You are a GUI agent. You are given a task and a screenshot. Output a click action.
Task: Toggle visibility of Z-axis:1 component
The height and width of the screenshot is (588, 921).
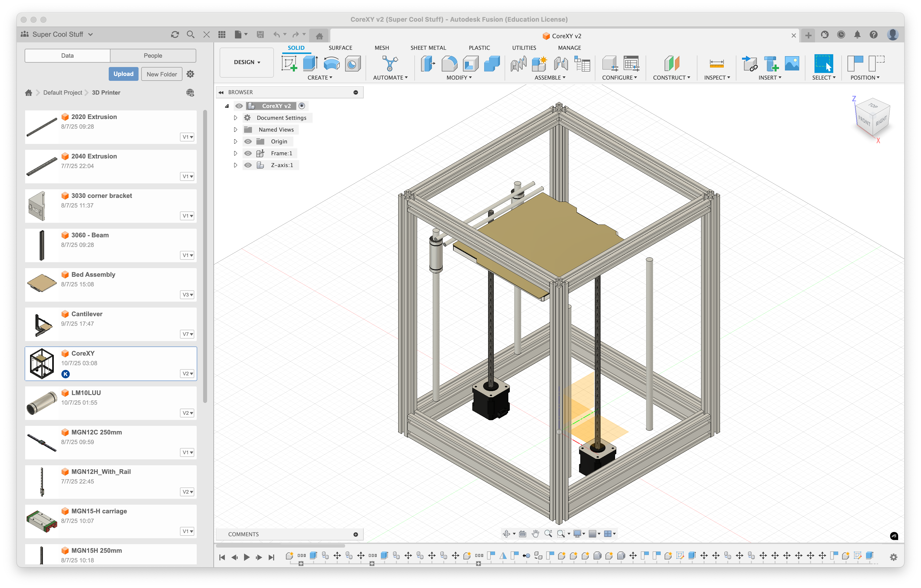(x=248, y=165)
